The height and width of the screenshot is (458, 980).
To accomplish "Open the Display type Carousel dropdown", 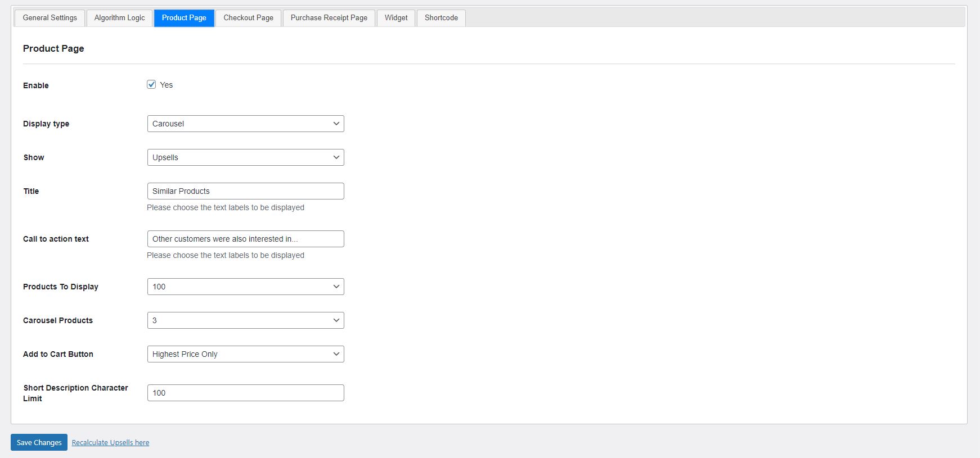I will 245,124.
